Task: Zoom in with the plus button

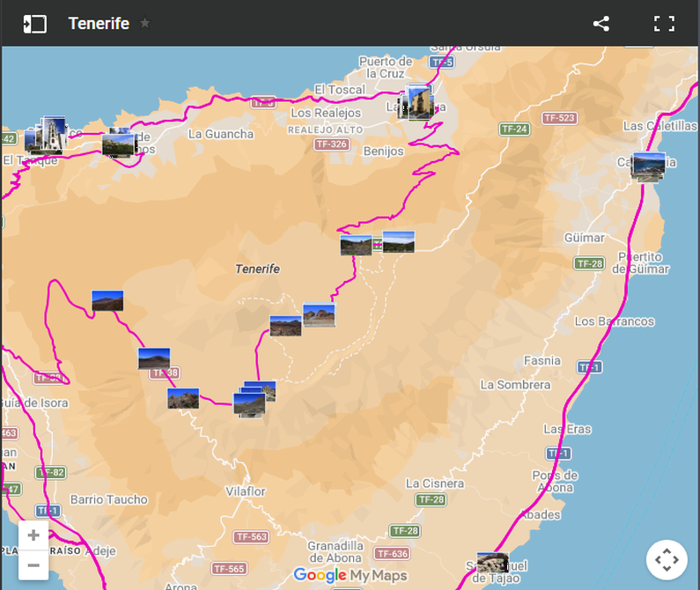Action: (x=33, y=535)
